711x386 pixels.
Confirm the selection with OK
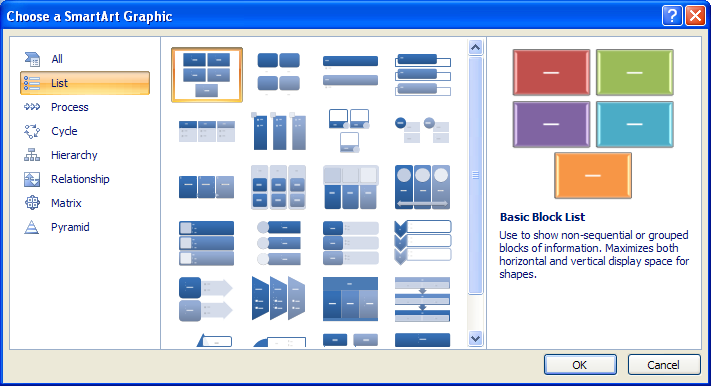[x=580, y=365]
